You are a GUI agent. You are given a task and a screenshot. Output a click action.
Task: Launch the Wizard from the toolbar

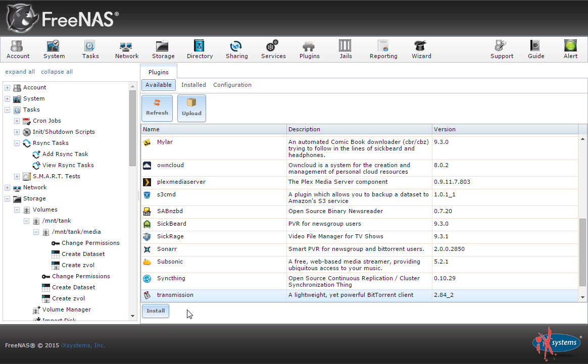tap(421, 49)
